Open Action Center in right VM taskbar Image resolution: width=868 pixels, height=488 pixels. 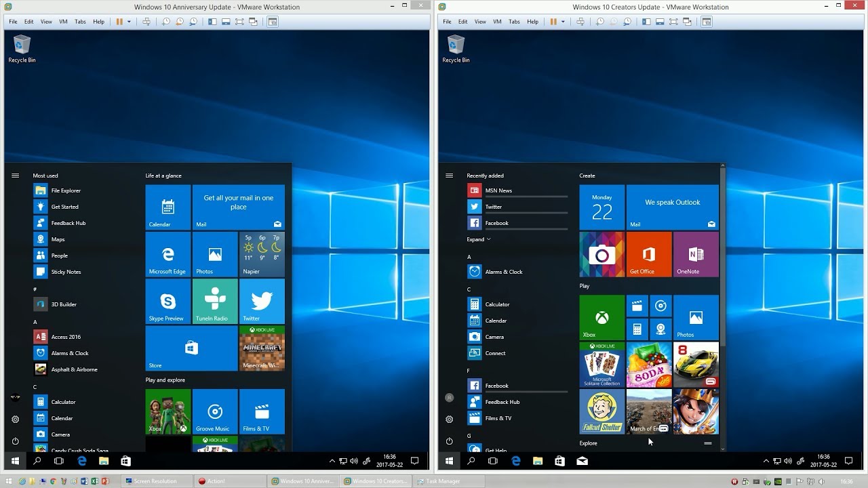[850, 461]
